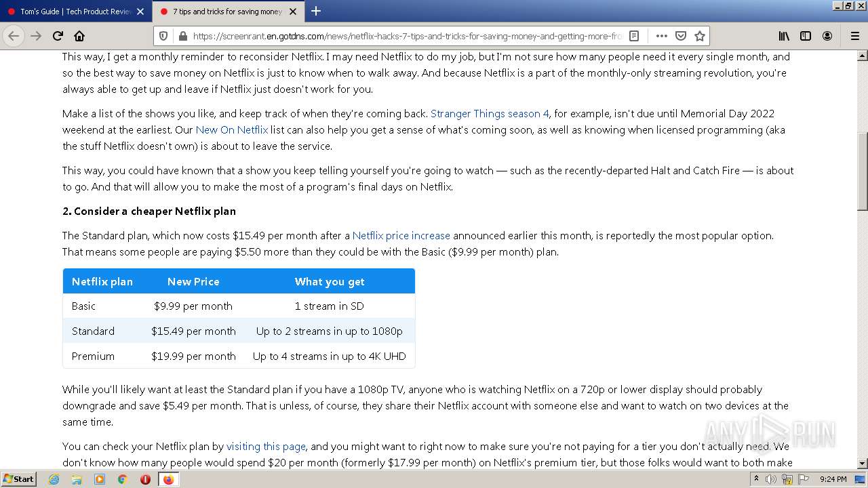Open the Windows Start menu
This screenshot has width=868, height=488.
coord(18,479)
